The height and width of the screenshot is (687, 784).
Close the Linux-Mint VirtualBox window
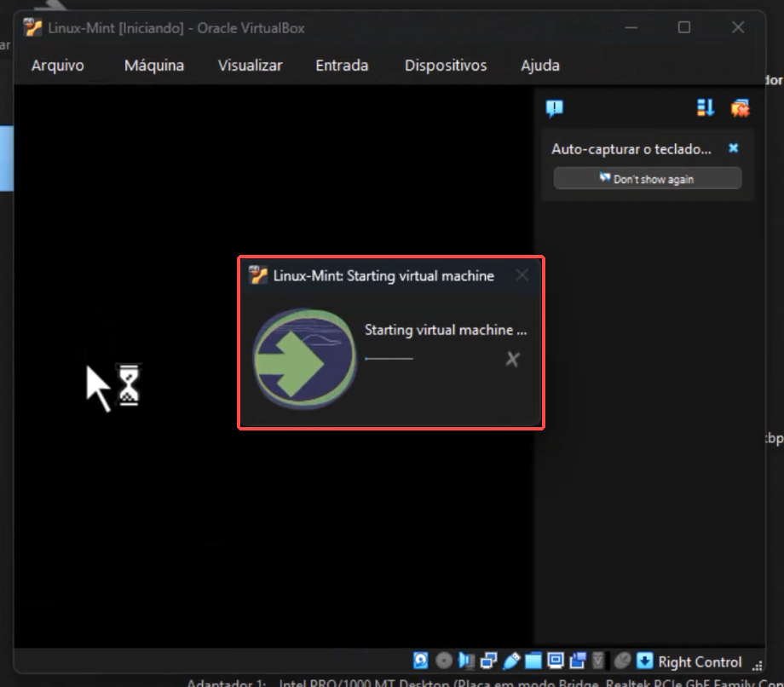point(738,27)
